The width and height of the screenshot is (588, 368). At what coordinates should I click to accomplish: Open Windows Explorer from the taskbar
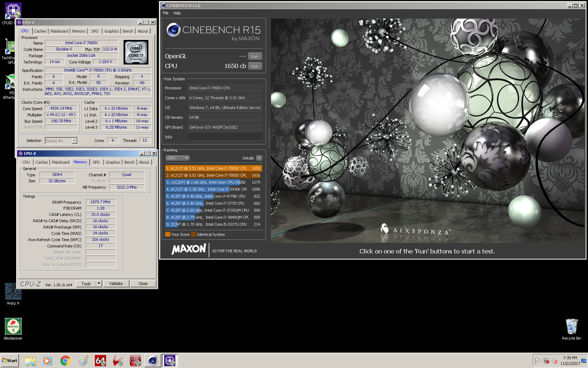coord(30,361)
